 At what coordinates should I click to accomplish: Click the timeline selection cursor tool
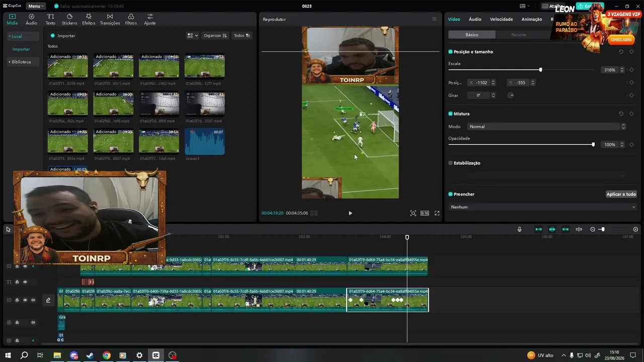click(x=8, y=229)
